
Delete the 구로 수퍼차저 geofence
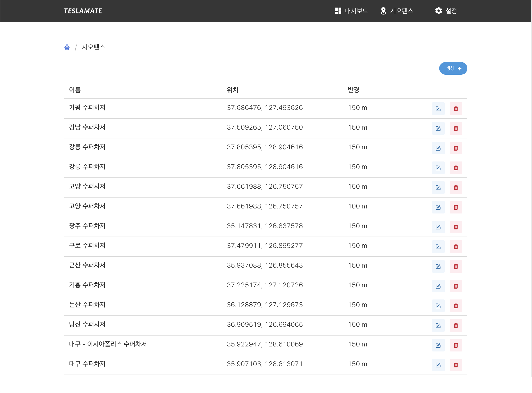[456, 247]
